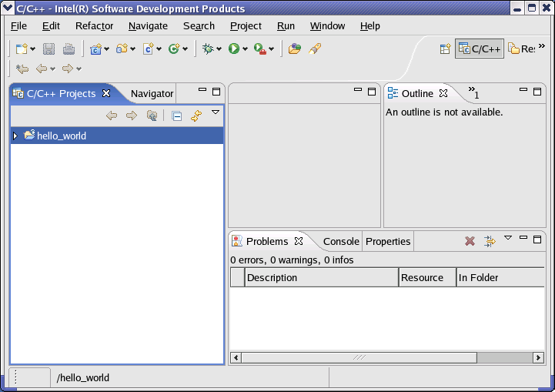The image size is (555, 392).
Task: Open the Debug dropdown arrow
Action: (x=219, y=49)
